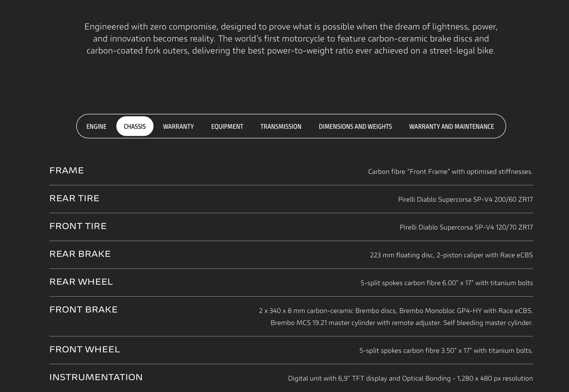Screen dimensions: 569x392
Task: Click the carbon fibre Front Frame description
Action: (450, 172)
